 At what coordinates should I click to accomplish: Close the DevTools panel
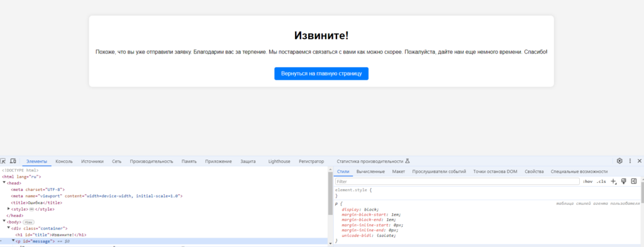[640, 161]
